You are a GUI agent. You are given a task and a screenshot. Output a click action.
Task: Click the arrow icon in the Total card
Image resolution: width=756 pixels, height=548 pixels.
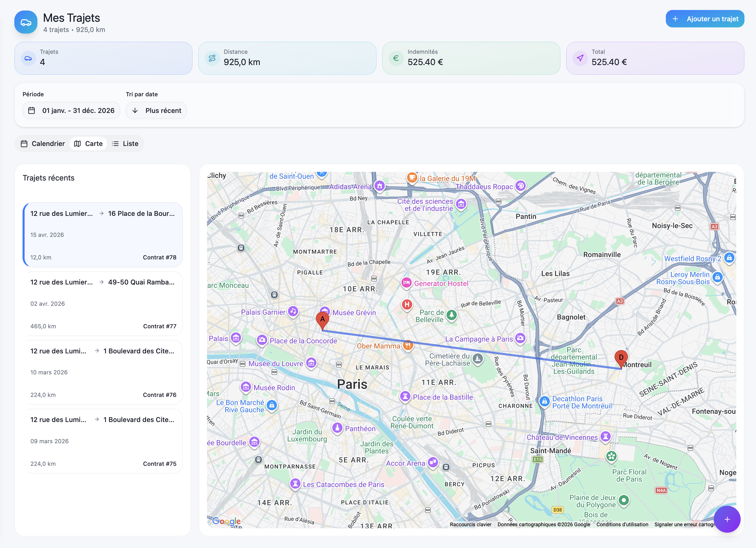click(x=580, y=58)
